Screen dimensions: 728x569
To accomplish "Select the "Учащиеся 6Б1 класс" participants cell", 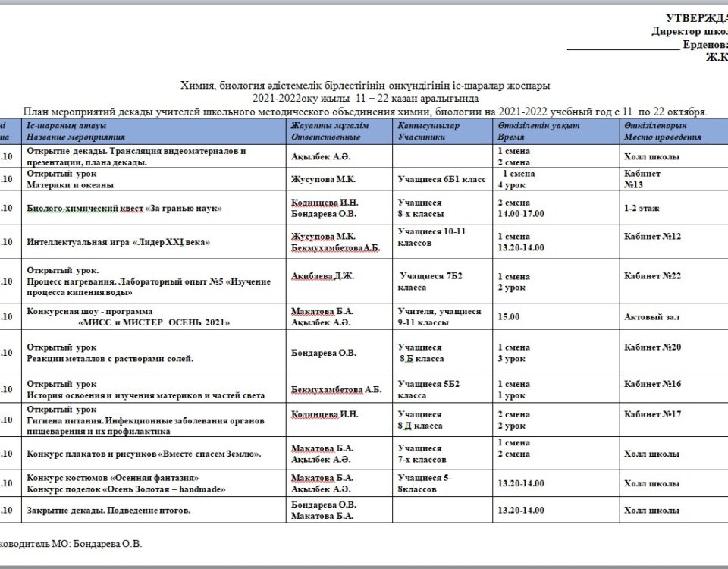I will 441,180.
